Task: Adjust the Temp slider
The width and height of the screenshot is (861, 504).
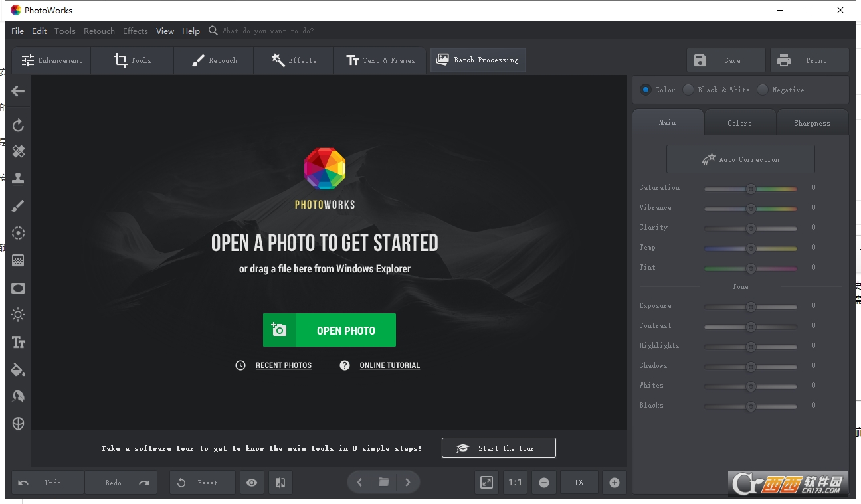Action: pyautogui.click(x=751, y=248)
